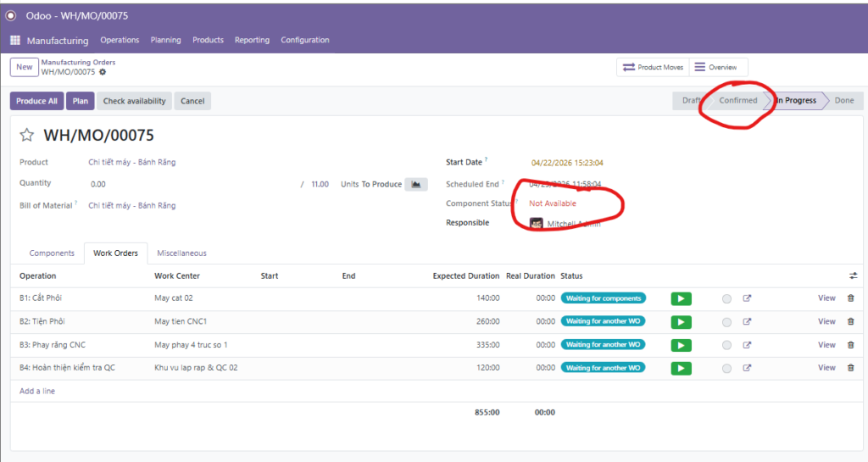Delete the B4: Hoàn thiện kiểm tra QC row

point(851,368)
